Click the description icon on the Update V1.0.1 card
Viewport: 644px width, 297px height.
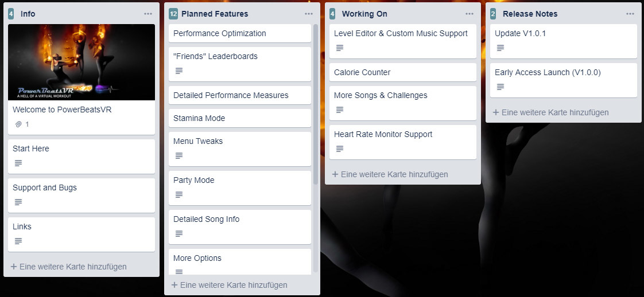(x=501, y=48)
